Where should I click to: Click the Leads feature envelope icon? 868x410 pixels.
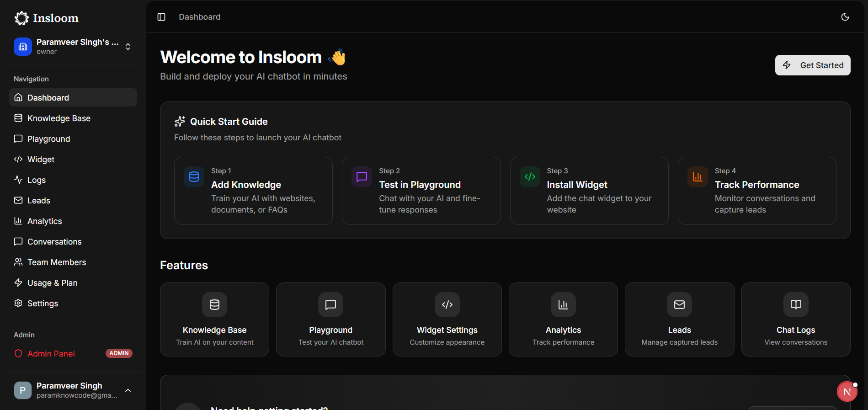679,304
